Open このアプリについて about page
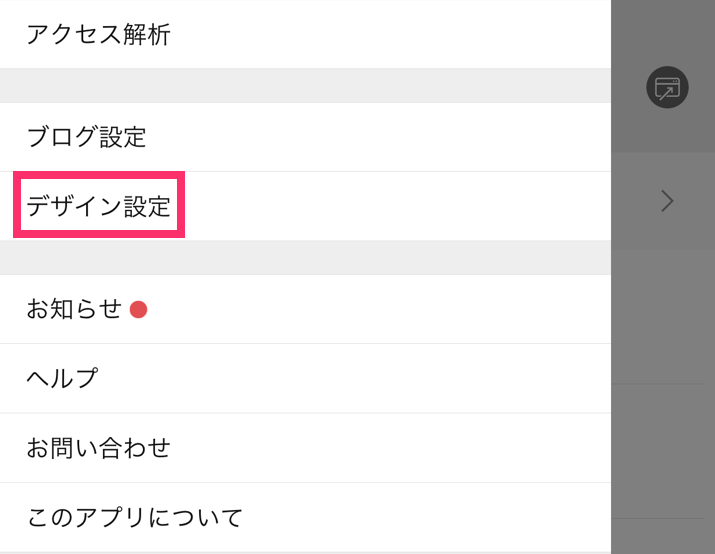Viewport: 715px width, 554px height. [x=135, y=518]
